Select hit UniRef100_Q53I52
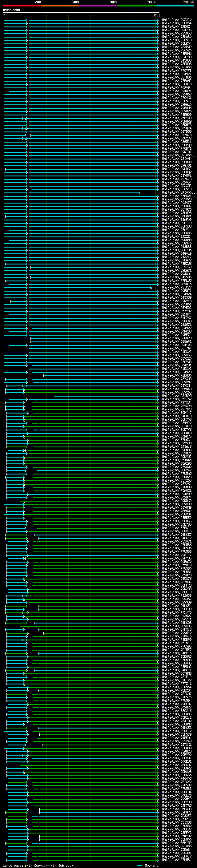197x868 pixels. pyautogui.click(x=177, y=399)
